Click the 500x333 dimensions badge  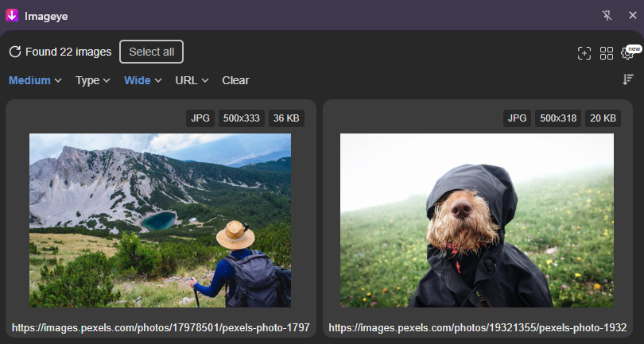241,118
